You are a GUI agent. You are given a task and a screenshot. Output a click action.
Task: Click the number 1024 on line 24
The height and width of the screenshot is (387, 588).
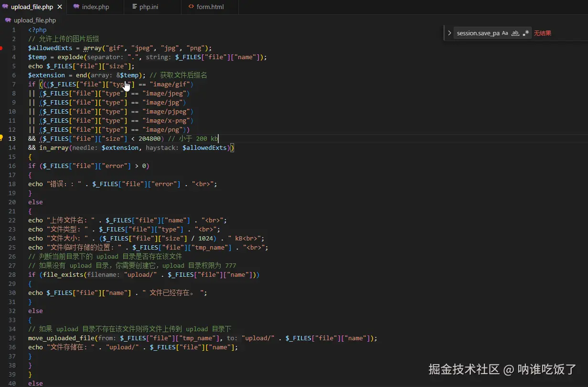pos(205,238)
